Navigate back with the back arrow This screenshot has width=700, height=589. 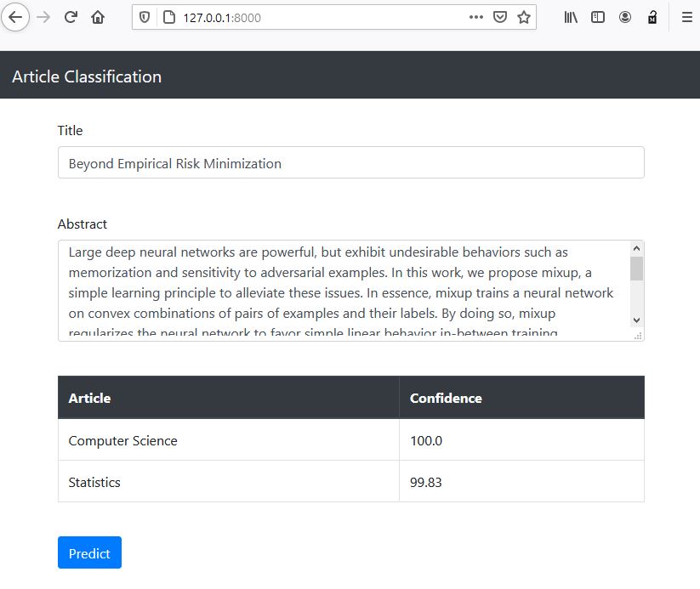(x=15, y=16)
